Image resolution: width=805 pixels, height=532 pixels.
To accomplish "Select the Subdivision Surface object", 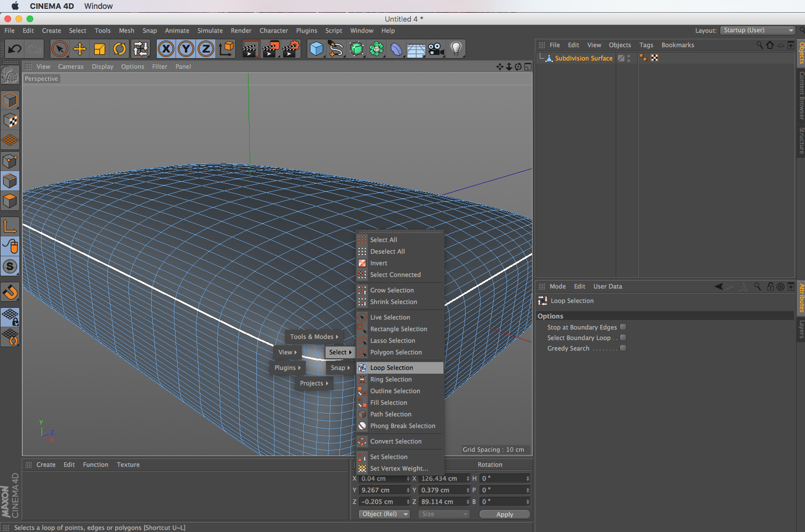I will [584, 58].
